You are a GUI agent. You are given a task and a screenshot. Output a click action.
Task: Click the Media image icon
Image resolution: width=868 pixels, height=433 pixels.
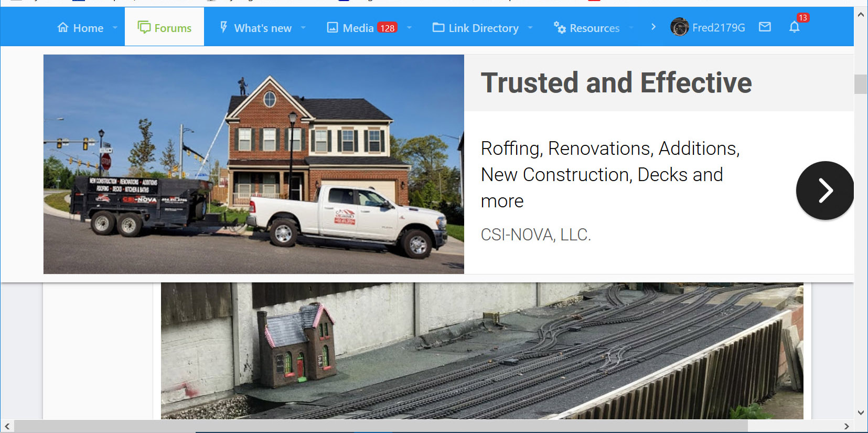tap(332, 27)
